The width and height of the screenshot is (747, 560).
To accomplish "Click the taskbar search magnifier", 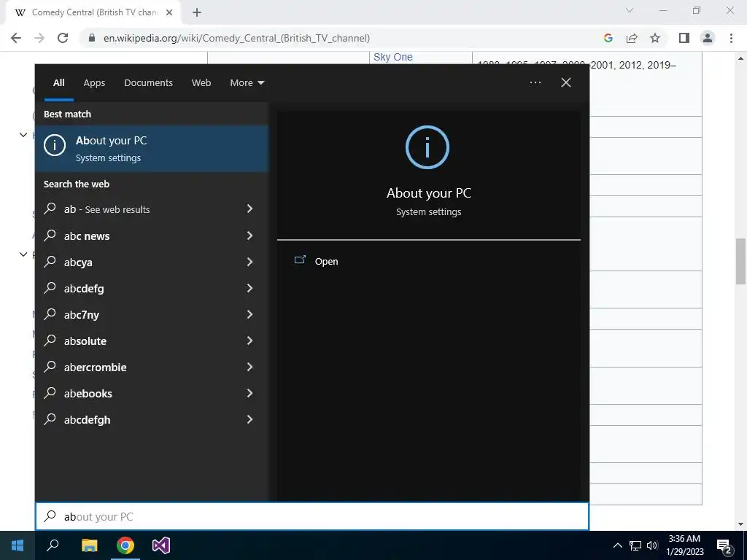I will click(53, 545).
